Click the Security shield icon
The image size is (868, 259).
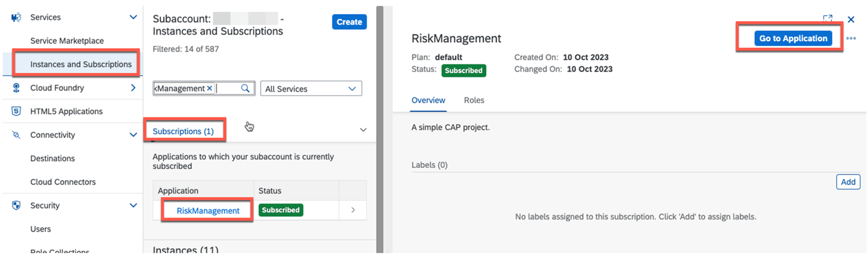point(16,205)
